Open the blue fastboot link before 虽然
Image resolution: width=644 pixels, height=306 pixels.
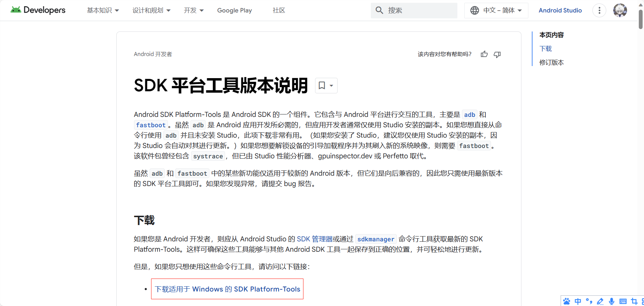click(x=151, y=125)
